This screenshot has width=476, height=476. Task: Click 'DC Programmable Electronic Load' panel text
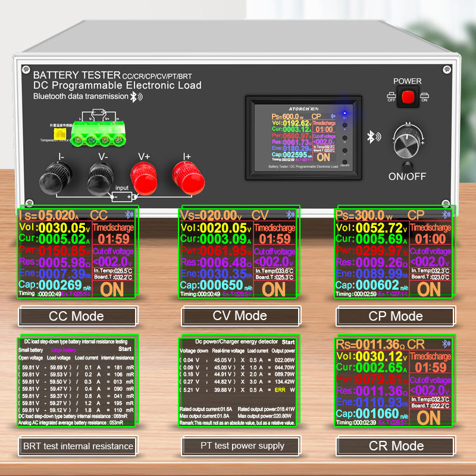coord(117,86)
